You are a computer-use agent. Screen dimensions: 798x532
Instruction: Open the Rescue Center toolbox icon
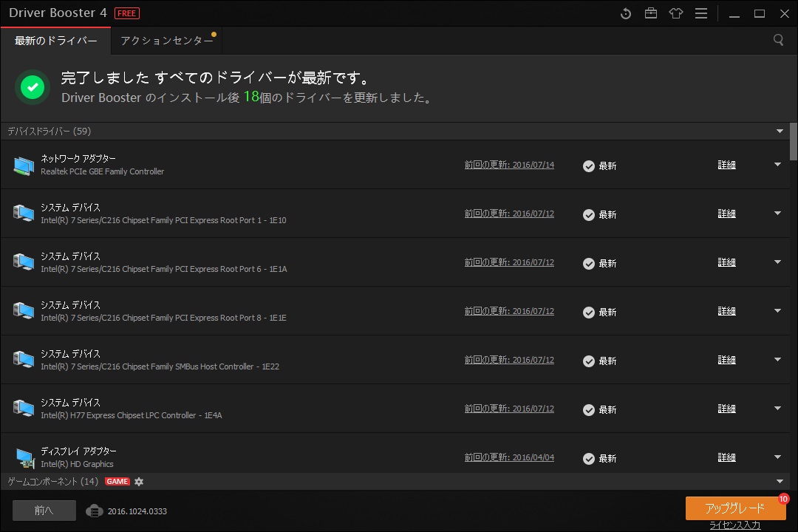coord(651,13)
